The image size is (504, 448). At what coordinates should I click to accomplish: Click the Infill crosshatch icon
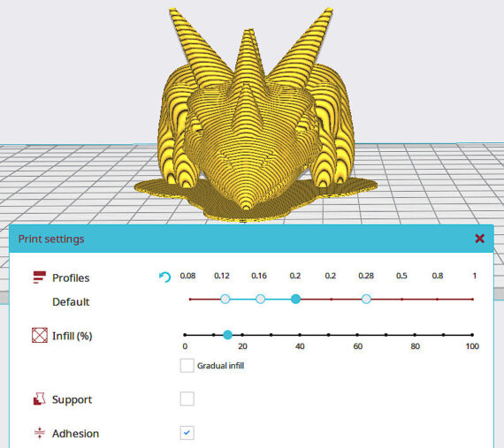(x=40, y=335)
